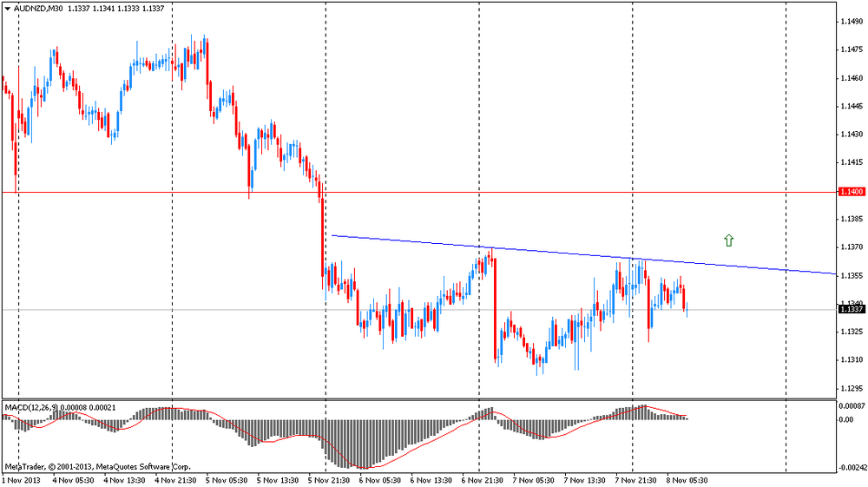Click the MetaQuotes Software Corp. copyright text
Image resolution: width=868 pixels, height=487 pixels.
coord(97,467)
